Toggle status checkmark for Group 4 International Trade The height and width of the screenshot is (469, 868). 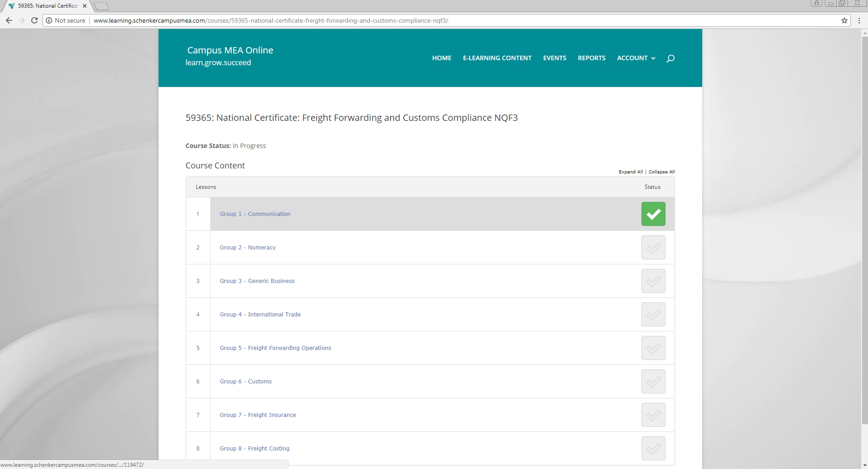click(653, 315)
